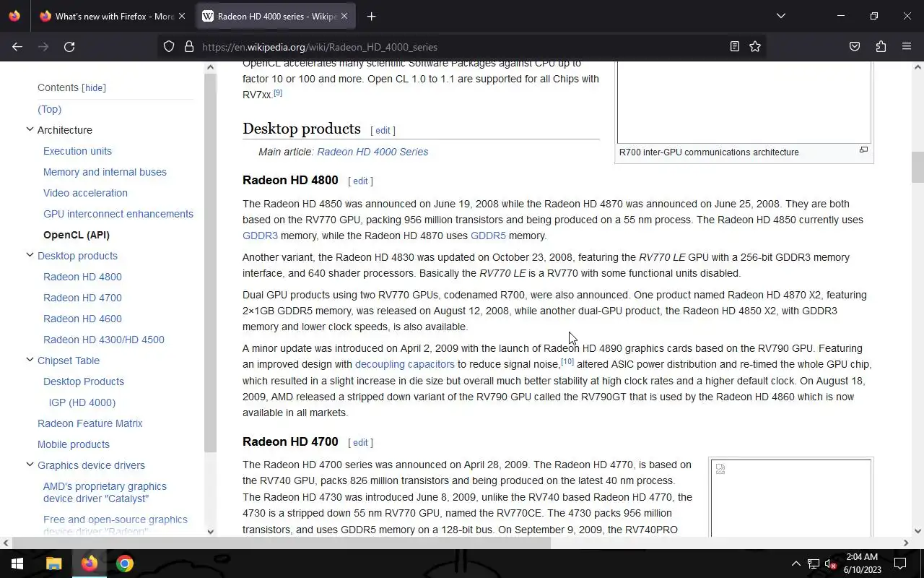The image size is (924, 578).
Task: Edit the Radeon HD 4800 section
Action: tap(360, 181)
